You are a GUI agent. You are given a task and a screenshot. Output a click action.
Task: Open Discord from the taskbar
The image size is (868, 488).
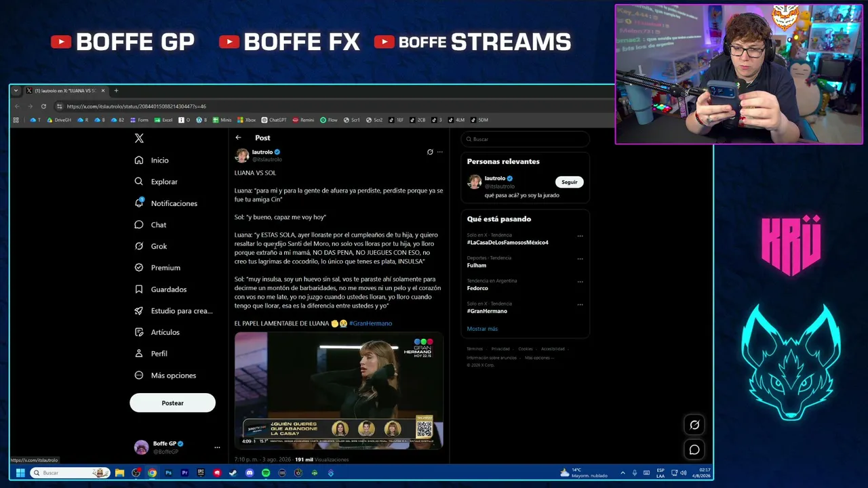(x=250, y=473)
